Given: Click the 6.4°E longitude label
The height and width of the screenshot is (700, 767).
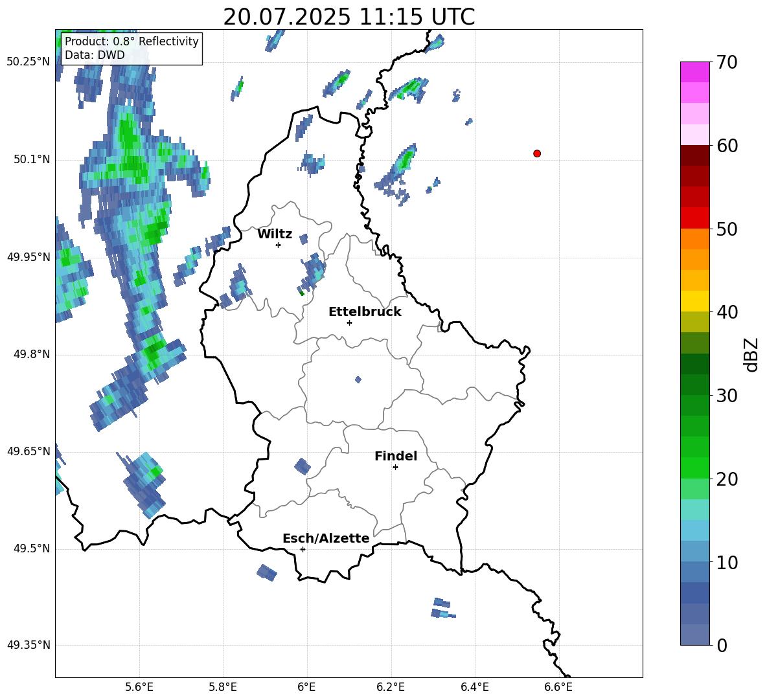Looking at the screenshot, I should coord(474,687).
